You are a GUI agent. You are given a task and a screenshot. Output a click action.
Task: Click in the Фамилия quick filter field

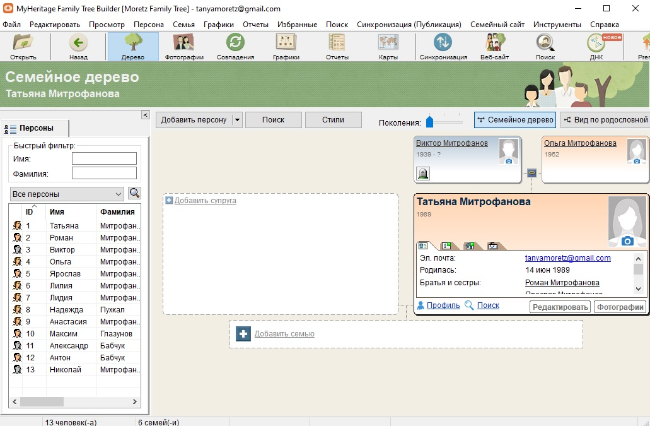coord(104,173)
